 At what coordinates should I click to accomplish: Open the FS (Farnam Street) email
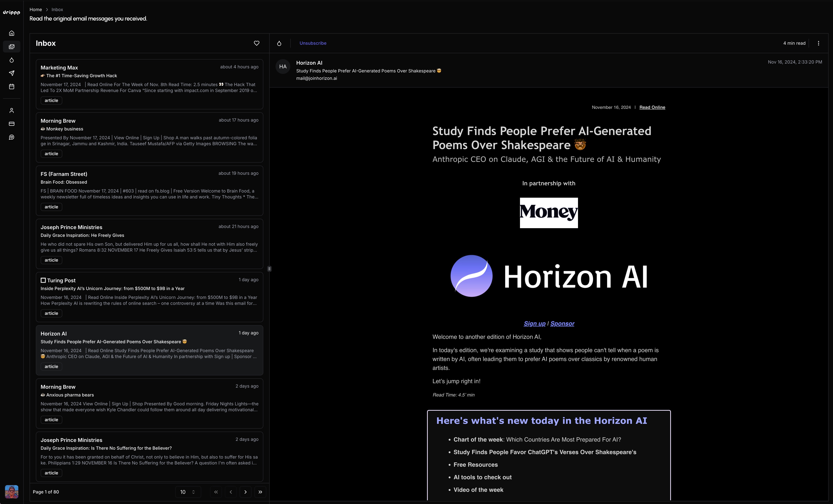[149, 191]
